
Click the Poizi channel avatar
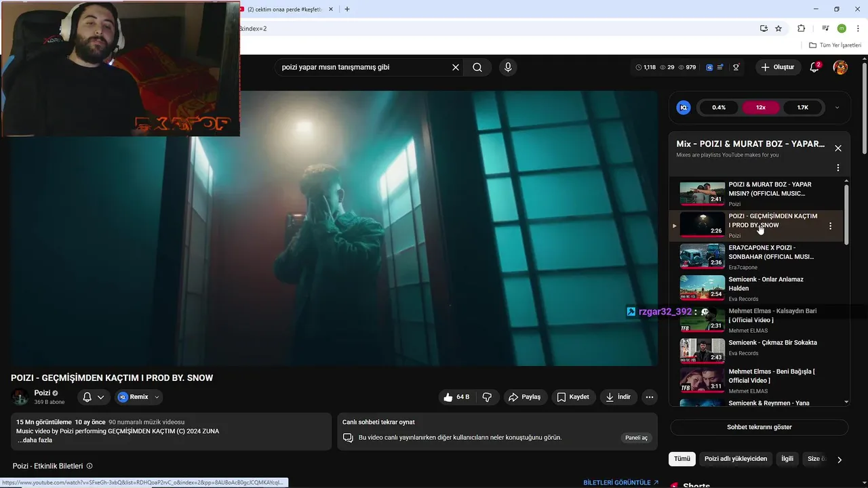click(20, 397)
